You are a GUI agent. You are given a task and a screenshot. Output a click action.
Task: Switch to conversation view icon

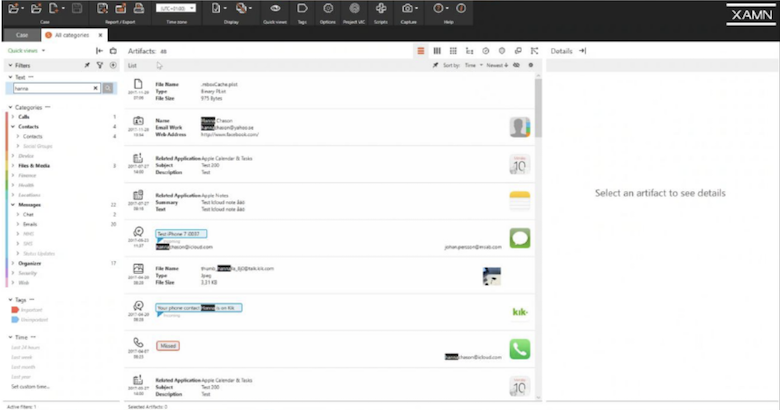click(469, 51)
